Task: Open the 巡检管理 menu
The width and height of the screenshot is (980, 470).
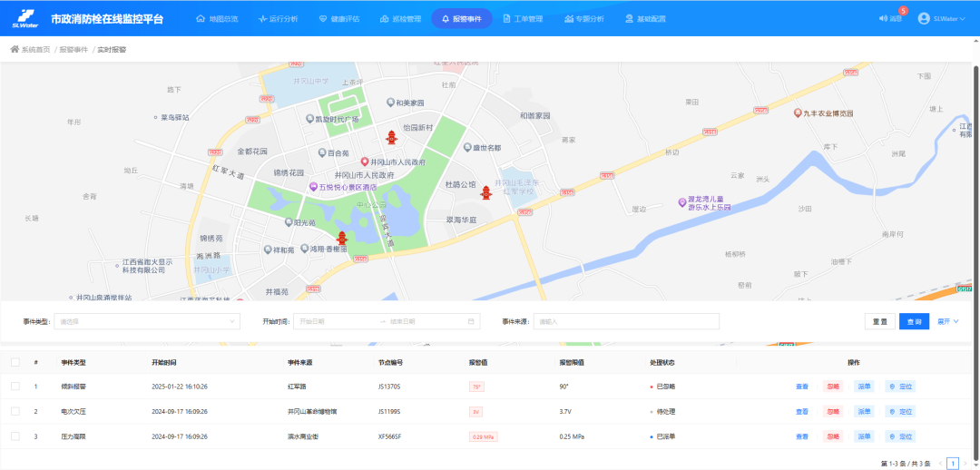Action: 400,19
